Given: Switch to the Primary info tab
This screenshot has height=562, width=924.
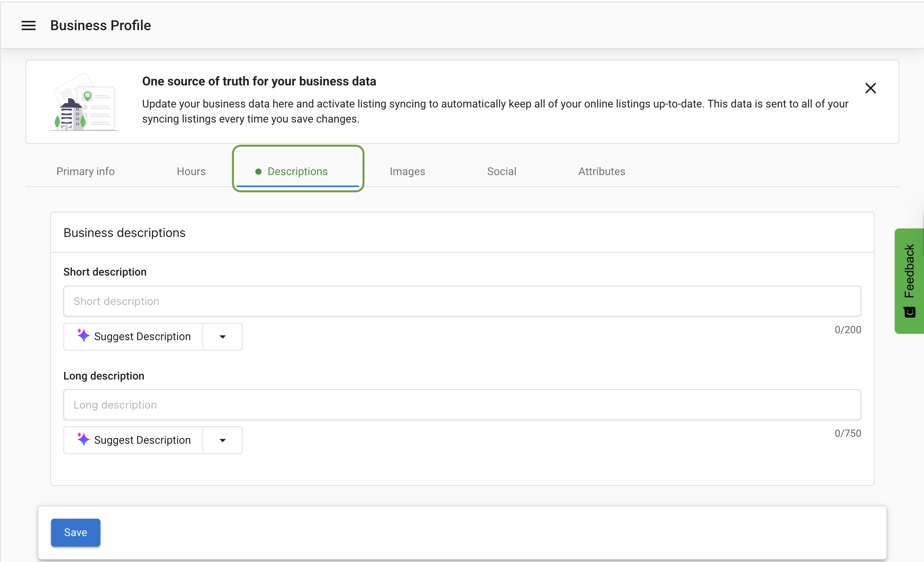Looking at the screenshot, I should coord(85,171).
